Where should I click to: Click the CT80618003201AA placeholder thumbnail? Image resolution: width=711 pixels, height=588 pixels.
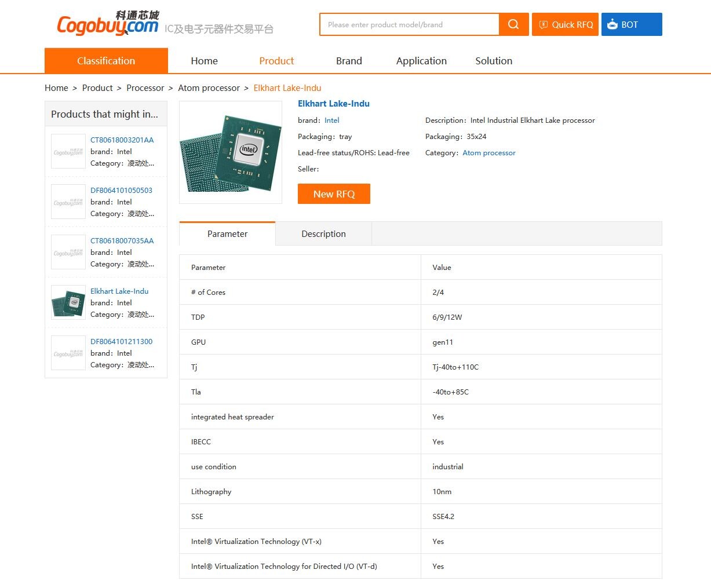click(68, 152)
